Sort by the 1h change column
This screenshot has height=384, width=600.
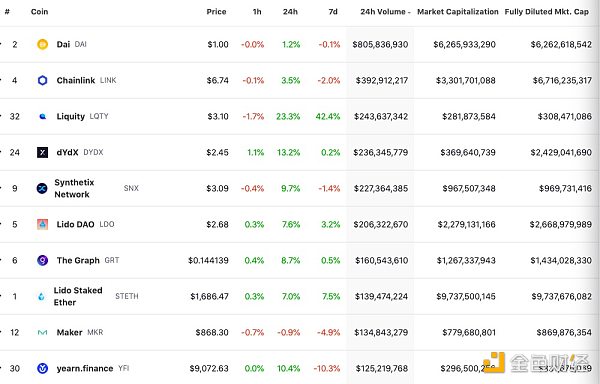click(257, 12)
